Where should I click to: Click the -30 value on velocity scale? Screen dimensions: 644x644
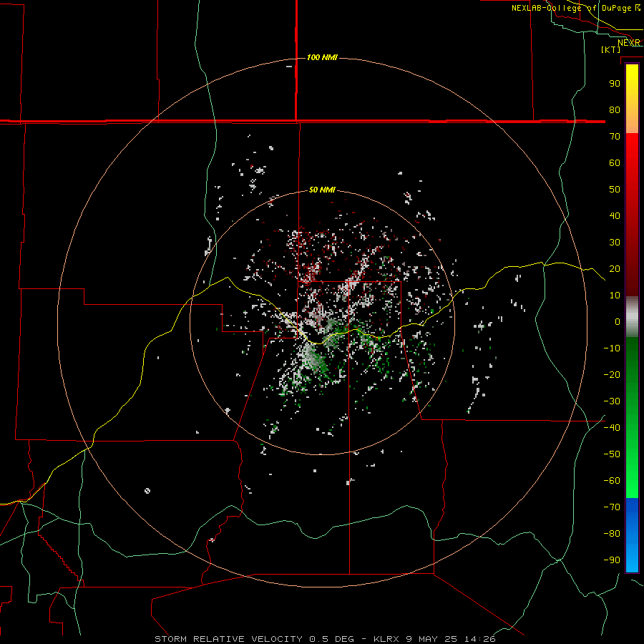coord(612,401)
